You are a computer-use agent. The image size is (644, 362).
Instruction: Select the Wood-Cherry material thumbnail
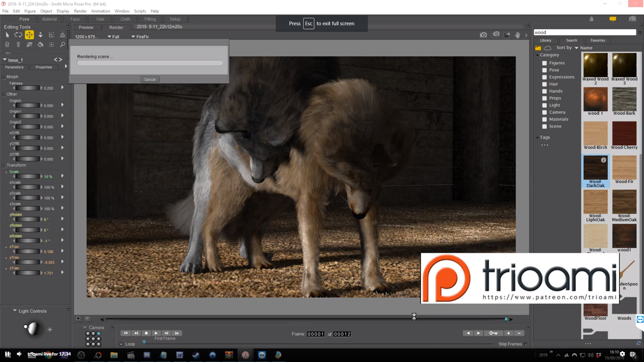[624, 133]
